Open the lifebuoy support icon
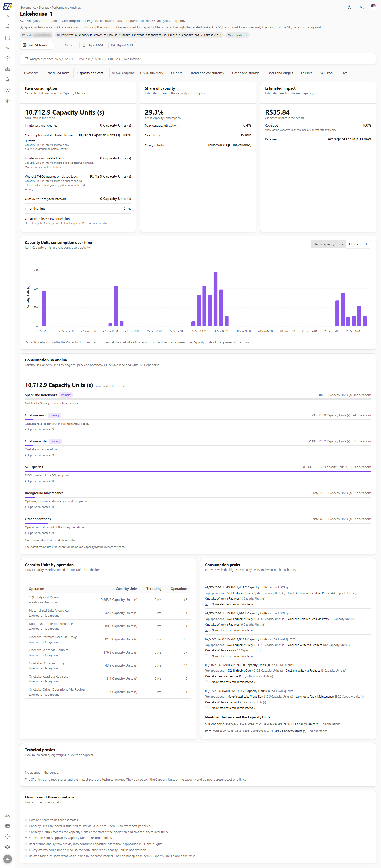 click(x=7, y=847)
